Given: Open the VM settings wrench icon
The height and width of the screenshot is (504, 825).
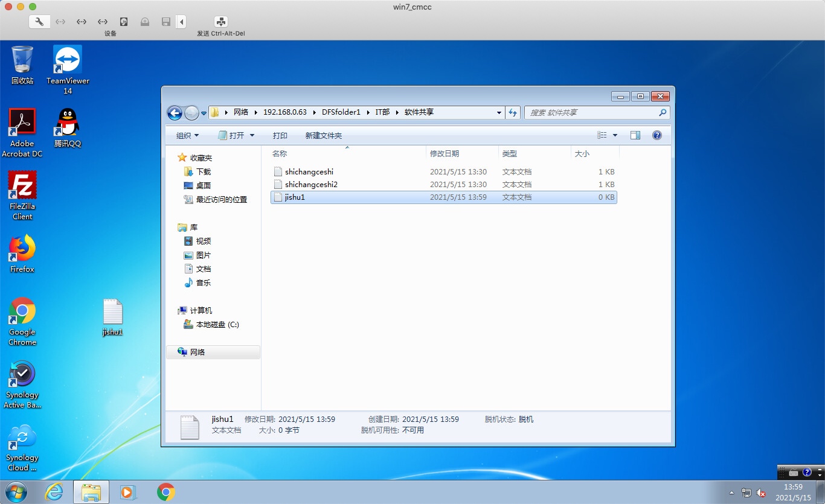Looking at the screenshot, I should pyautogui.click(x=39, y=22).
